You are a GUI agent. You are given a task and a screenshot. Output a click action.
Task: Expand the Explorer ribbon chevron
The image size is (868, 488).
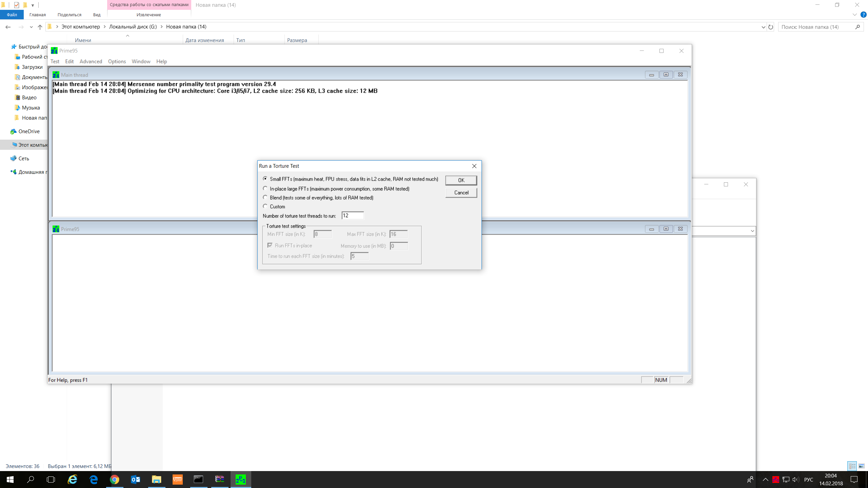pos(854,15)
